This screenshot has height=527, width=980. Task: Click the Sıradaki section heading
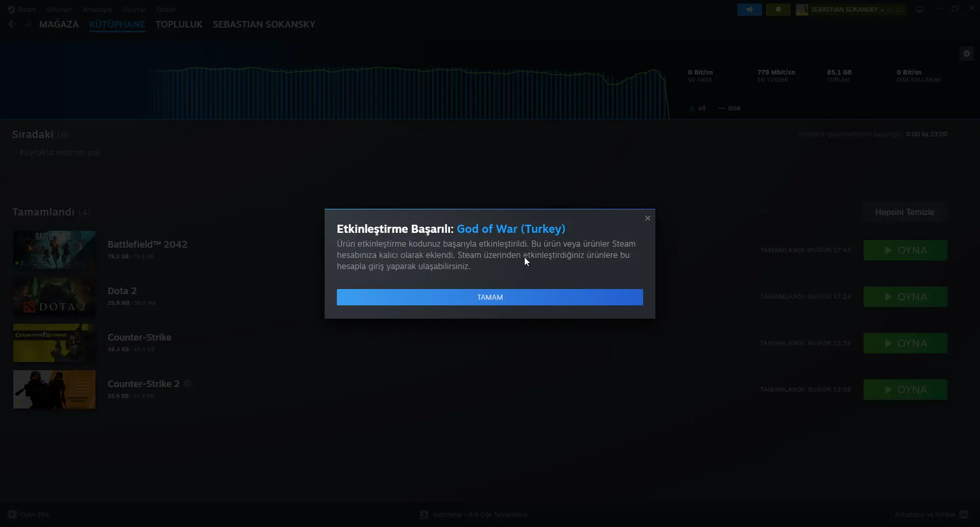point(33,134)
